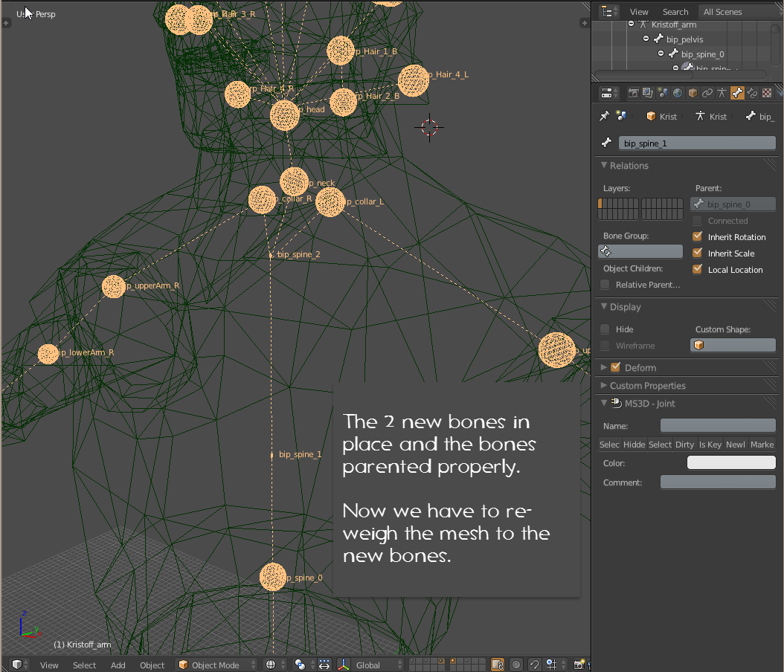The image size is (784, 672).
Task: Click the MS3D joint Color swatch
Action: click(730, 463)
